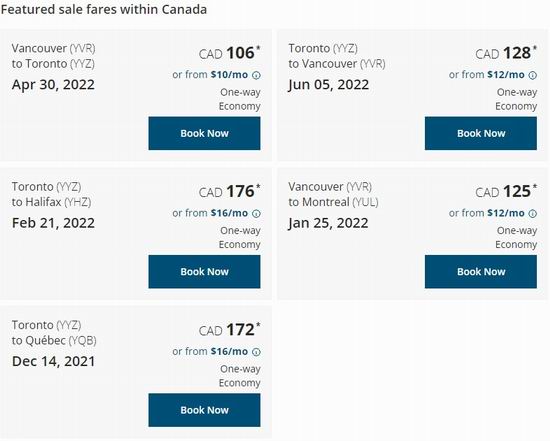The height and width of the screenshot is (441, 550).
Task: Book the Vancouver to Toronto fare
Action: 204,133
